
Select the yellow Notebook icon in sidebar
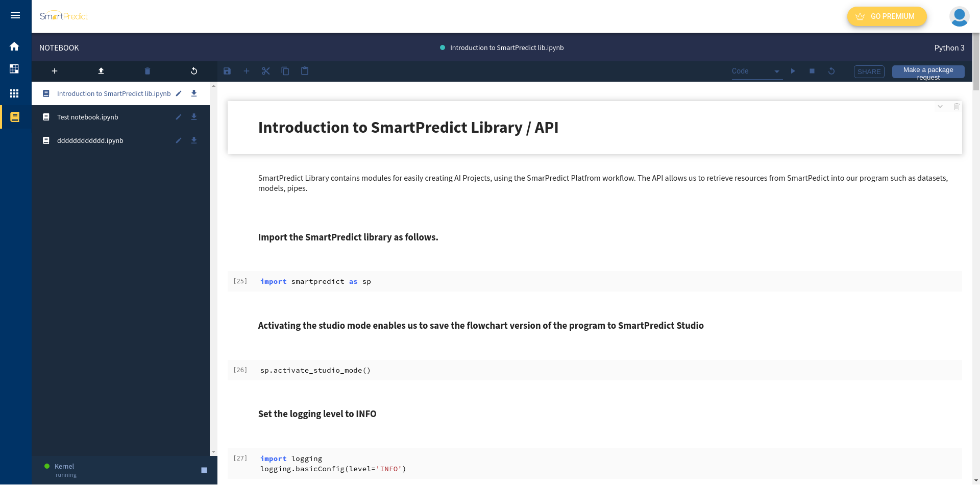tap(14, 117)
